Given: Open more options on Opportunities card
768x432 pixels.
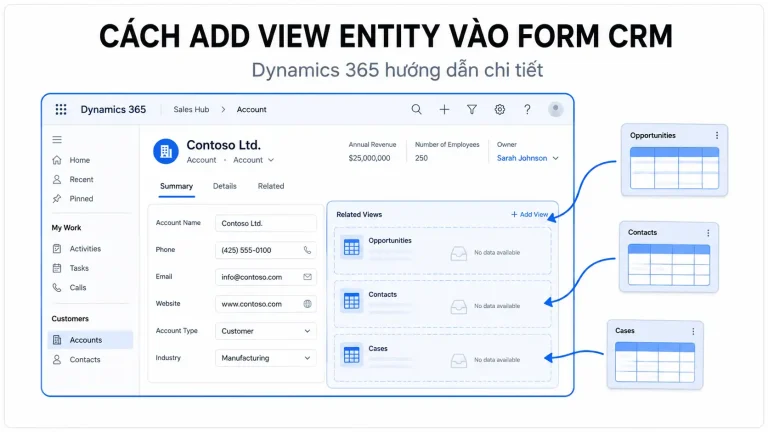Looking at the screenshot, I should click(x=717, y=135).
